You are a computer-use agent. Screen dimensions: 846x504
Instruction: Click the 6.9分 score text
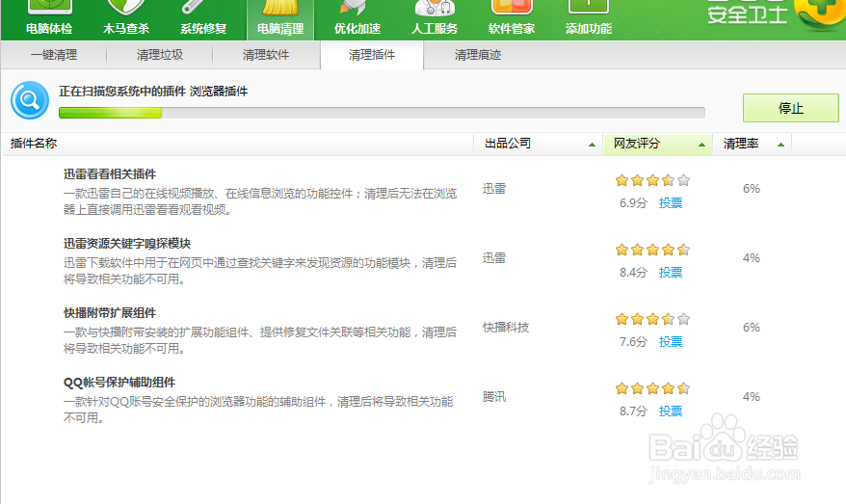tap(633, 203)
